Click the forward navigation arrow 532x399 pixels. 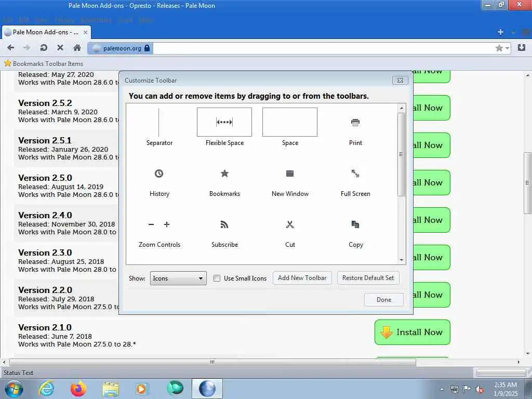[x=27, y=47]
